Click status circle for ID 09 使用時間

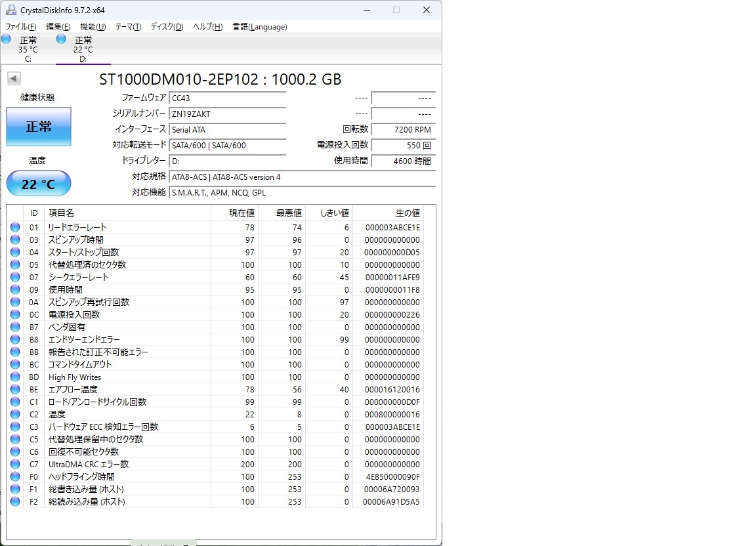pyautogui.click(x=16, y=290)
